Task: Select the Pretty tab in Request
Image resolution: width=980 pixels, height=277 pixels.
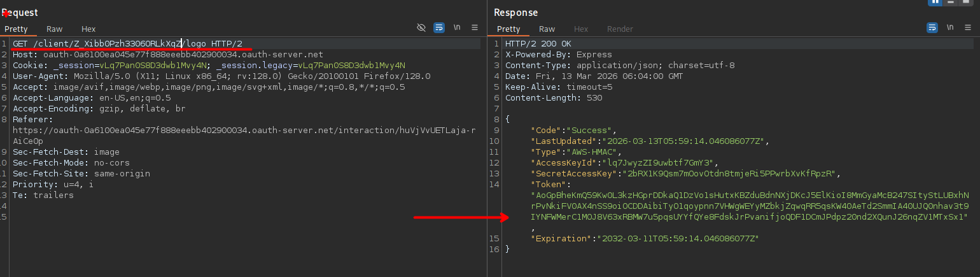Action: (x=17, y=29)
